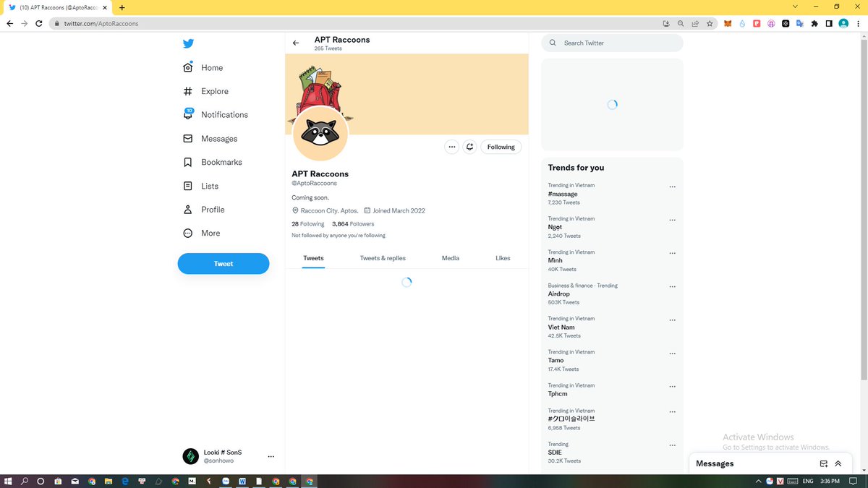
Task: Open profile more options ellipsis button
Action: click(x=452, y=147)
